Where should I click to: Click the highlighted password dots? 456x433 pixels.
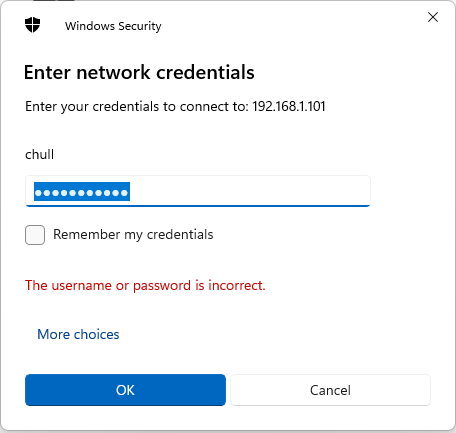pyautogui.click(x=82, y=192)
